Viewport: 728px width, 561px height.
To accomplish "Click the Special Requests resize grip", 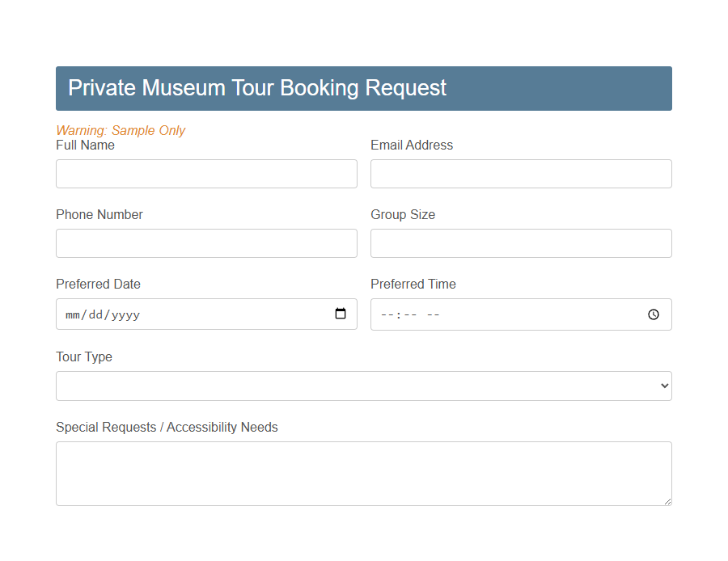I will click(x=668, y=503).
